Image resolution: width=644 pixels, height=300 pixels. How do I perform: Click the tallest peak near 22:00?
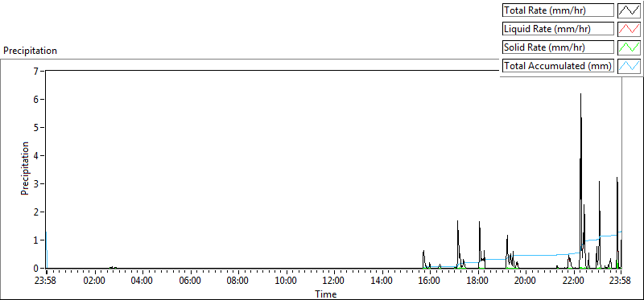tap(580, 95)
